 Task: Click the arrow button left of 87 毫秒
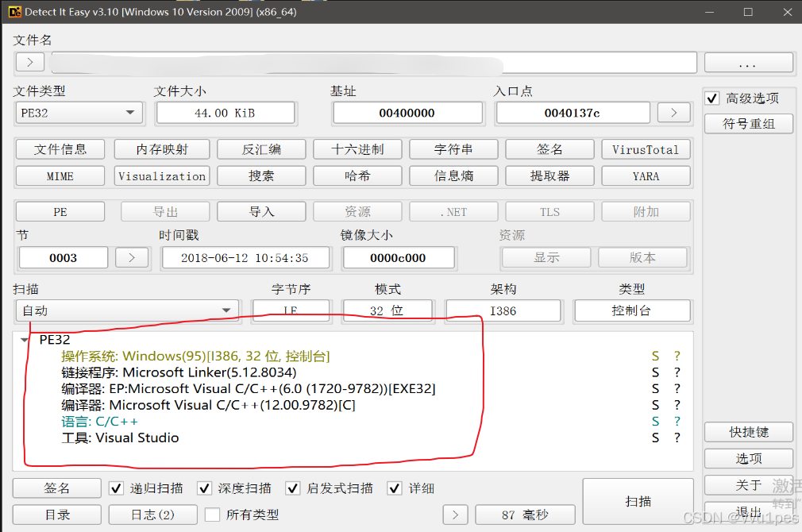455,515
